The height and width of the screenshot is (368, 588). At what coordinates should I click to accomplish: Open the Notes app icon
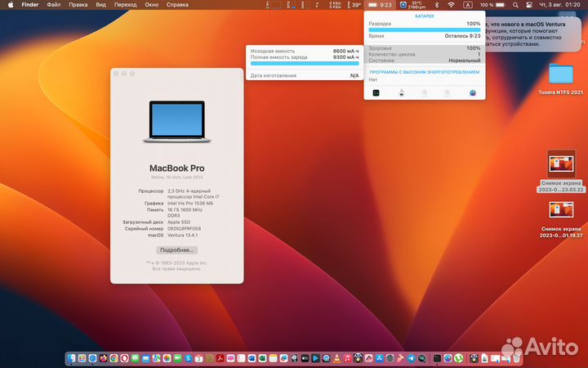tap(273, 358)
